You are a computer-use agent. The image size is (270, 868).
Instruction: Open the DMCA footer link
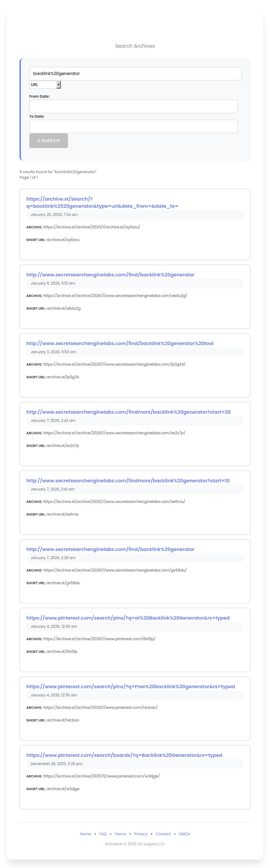coord(184,834)
